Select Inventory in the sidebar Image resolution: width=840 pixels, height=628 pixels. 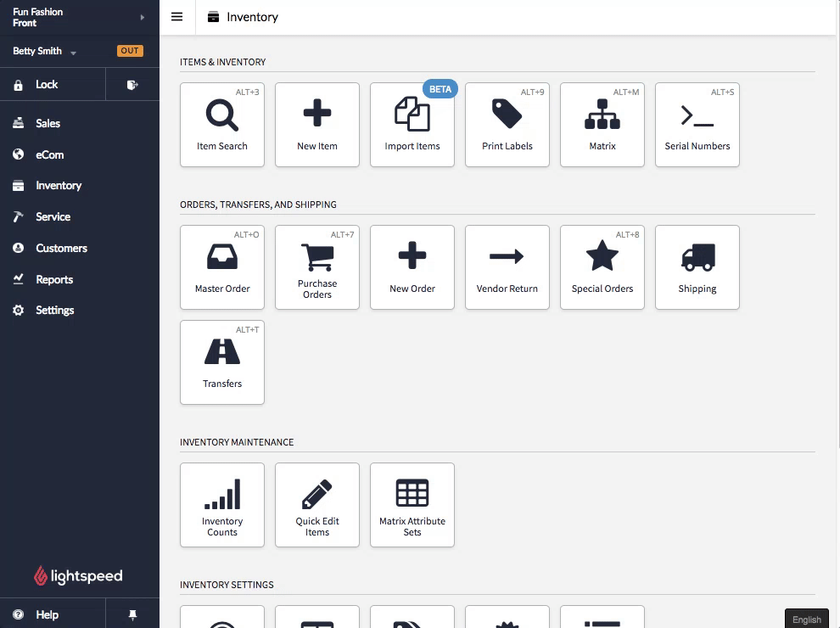click(79, 185)
